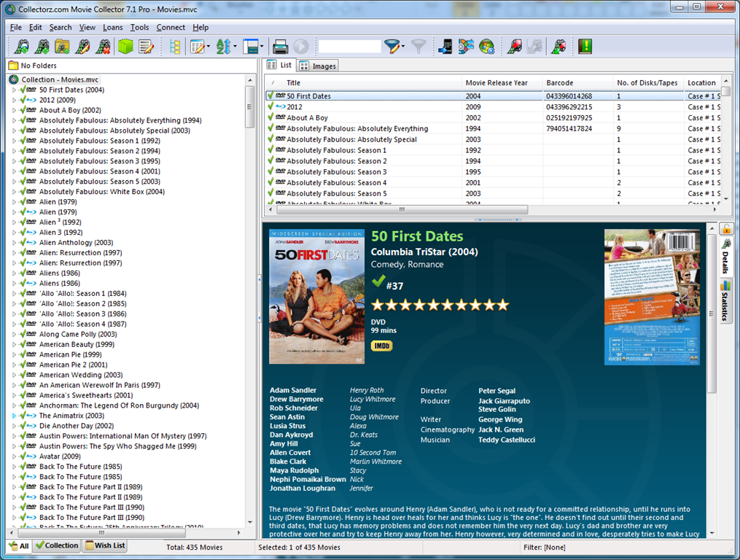Click the 50 First Dates front cover thumbnail
This screenshot has height=560, width=740.
(x=316, y=297)
